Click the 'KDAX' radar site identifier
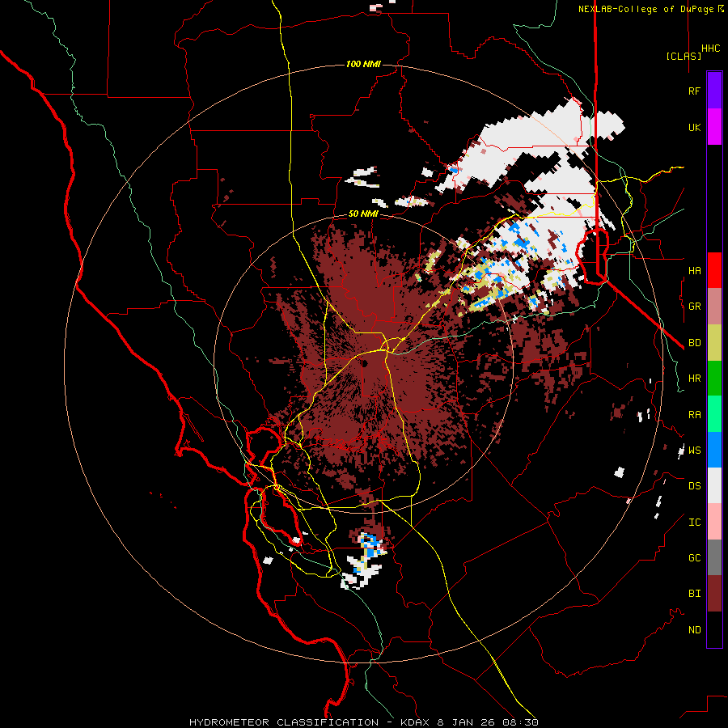Viewport: 728px width, 728px height. 417,722
